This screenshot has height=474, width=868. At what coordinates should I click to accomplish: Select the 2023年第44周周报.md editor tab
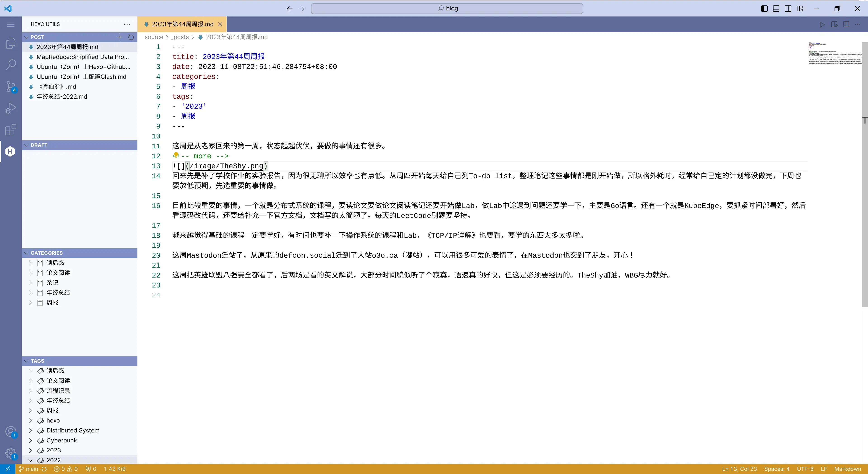(182, 24)
